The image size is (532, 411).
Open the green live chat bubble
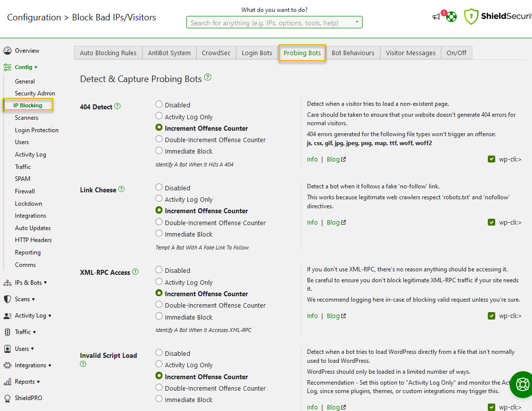click(521, 384)
